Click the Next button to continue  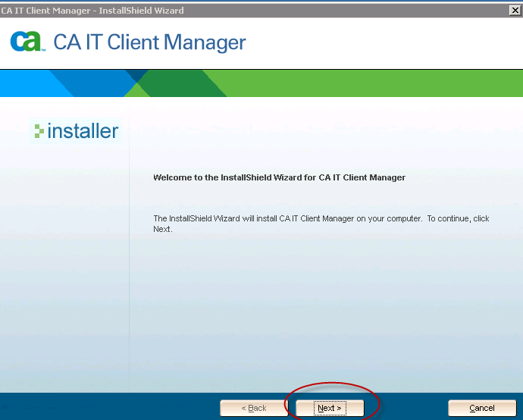330,408
